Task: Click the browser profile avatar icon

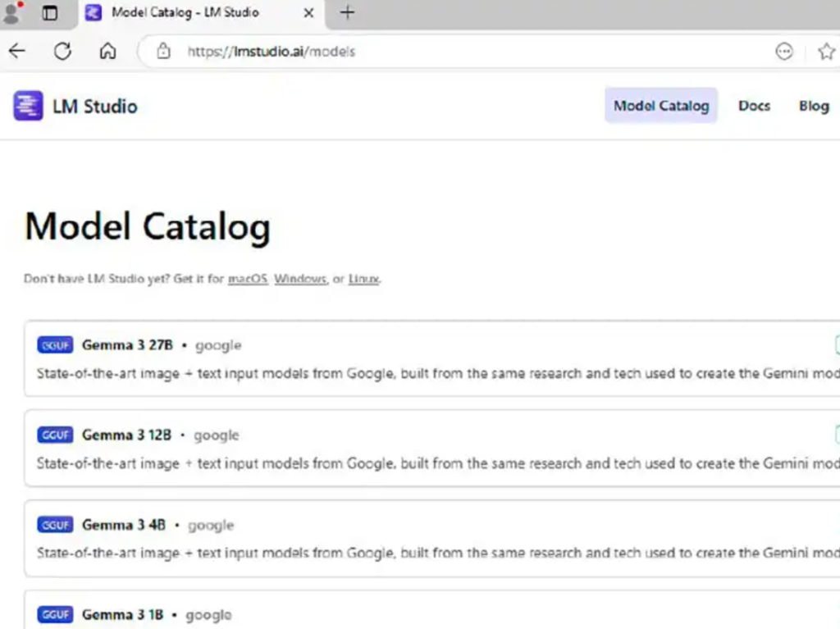Action: (11, 13)
